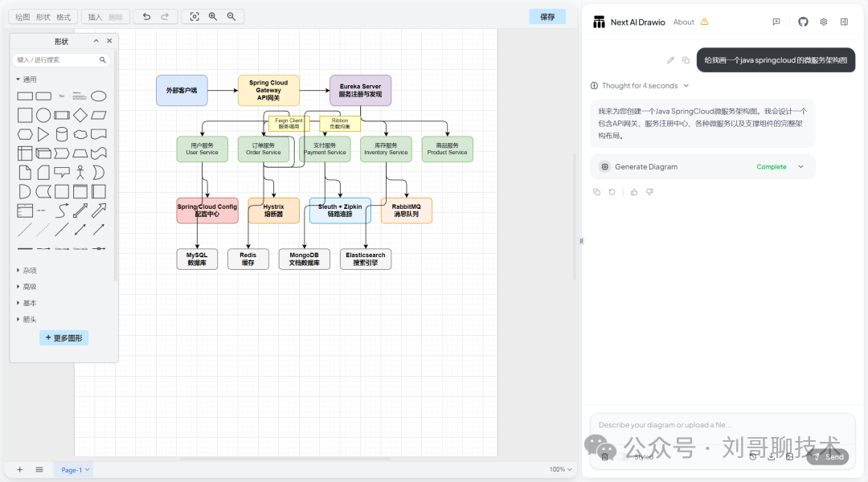
Task: Click the undo arrow in toolbar
Action: click(x=146, y=17)
